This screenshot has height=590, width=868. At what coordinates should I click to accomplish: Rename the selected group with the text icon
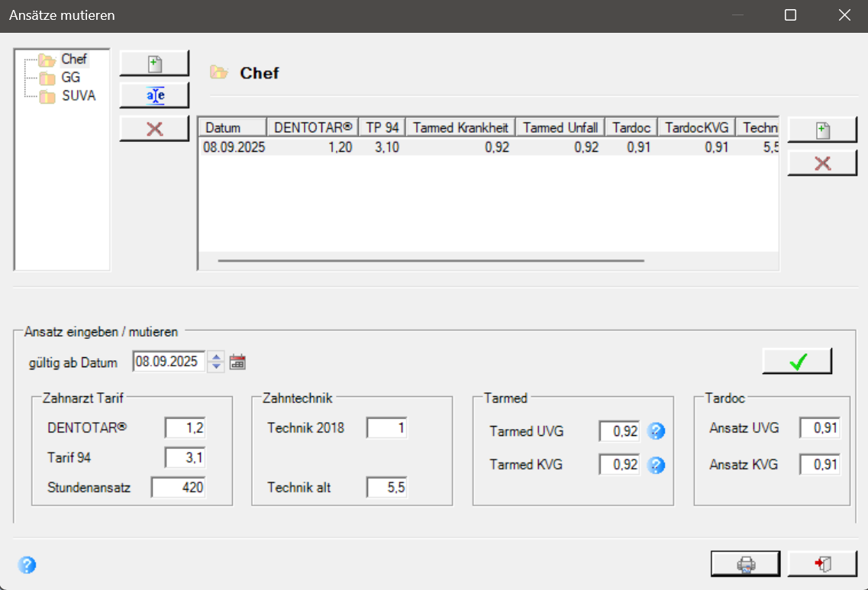(x=154, y=95)
